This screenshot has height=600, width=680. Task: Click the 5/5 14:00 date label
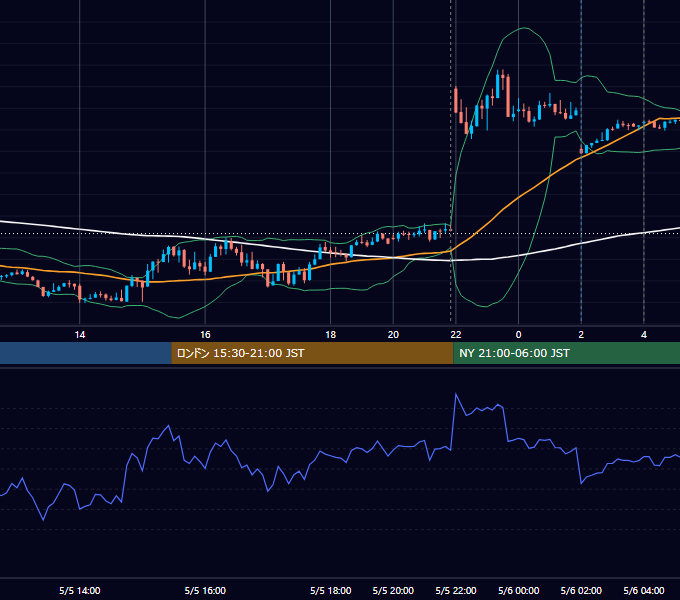(80, 590)
